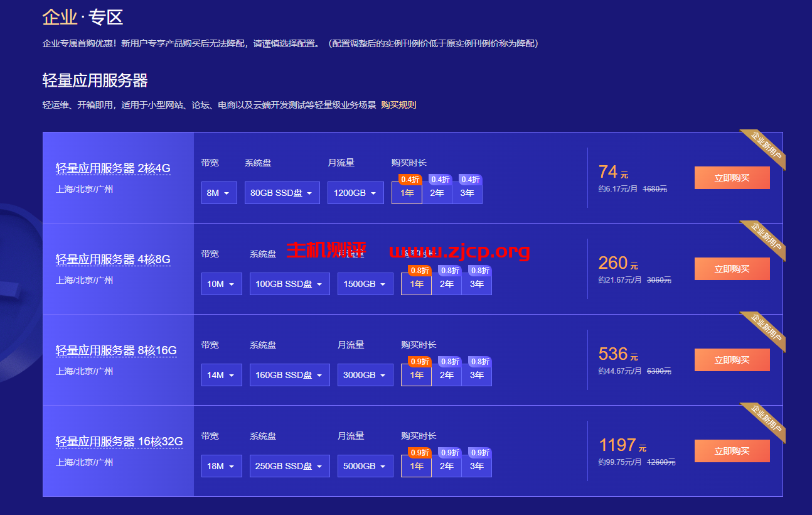Click the 企业·专区 section heading

(82, 17)
